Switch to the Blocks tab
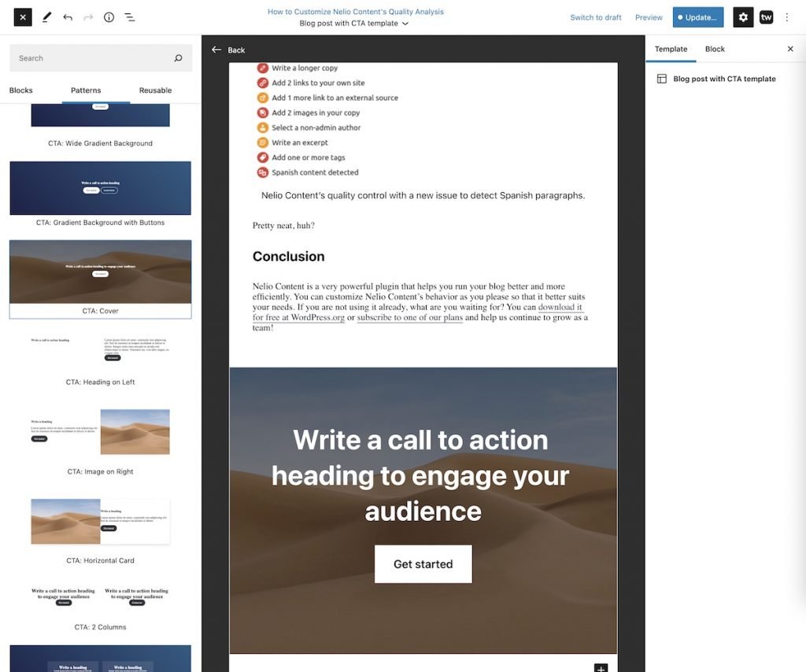806x672 pixels. pyautogui.click(x=21, y=90)
